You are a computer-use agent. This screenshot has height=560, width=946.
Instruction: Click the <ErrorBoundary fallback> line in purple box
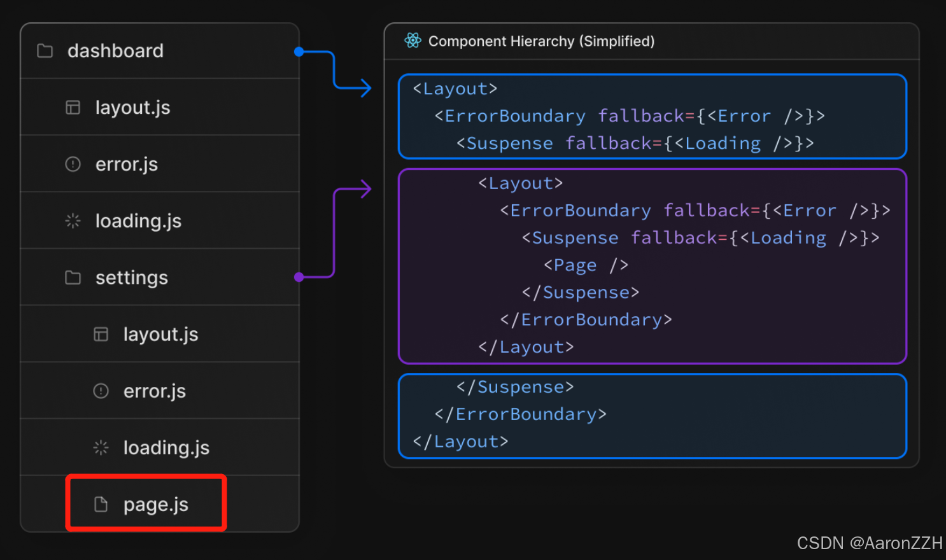coord(695,211)
